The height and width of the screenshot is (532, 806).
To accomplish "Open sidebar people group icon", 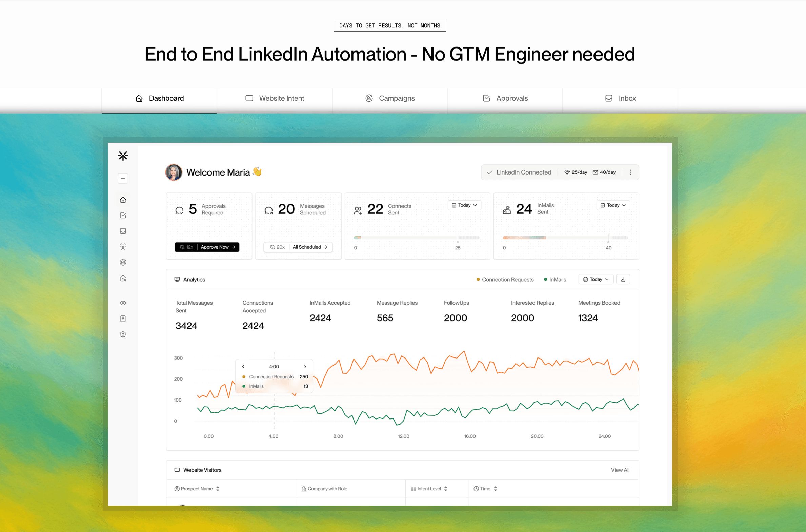I will [123, 247].
